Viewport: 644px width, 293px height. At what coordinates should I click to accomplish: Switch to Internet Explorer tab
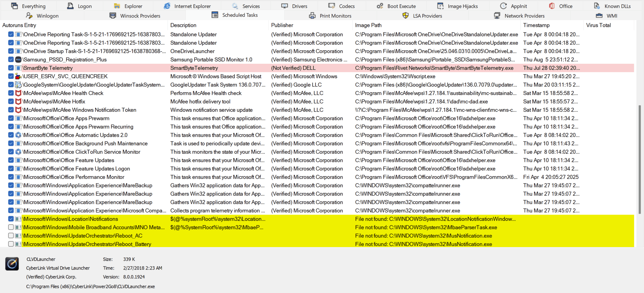[x=187, y=6]
